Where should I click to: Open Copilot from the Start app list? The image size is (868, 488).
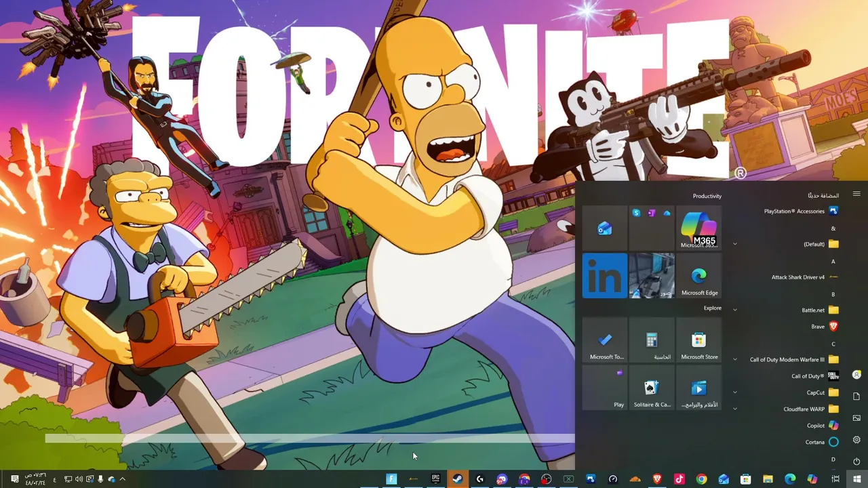tap(787, 426)
